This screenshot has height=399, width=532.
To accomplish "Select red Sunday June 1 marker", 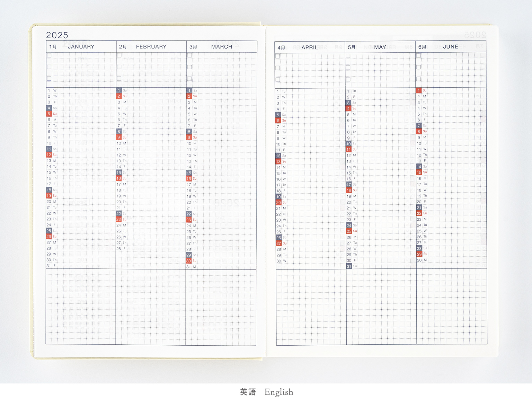I will point(419,90).
